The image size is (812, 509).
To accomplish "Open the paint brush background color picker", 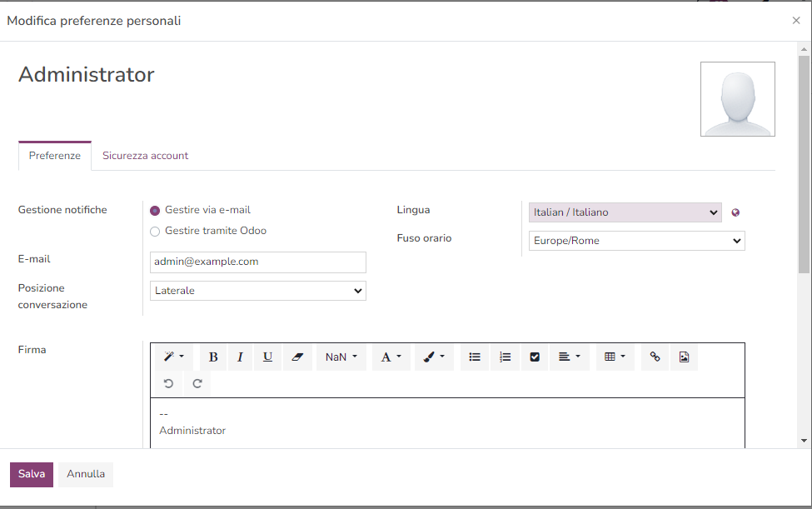I will (x=433, y=357).
